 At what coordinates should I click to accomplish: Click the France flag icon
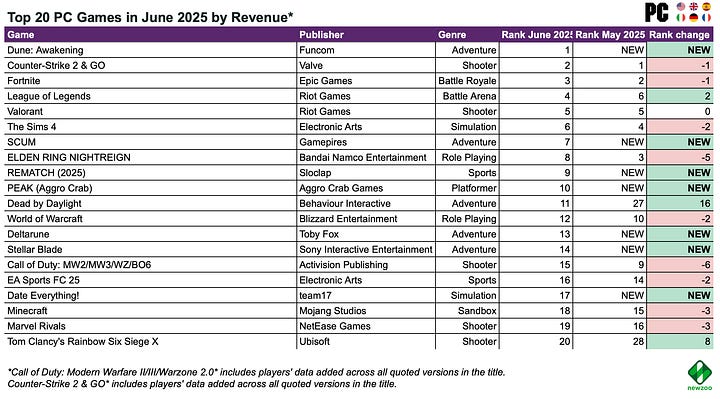coord(706,18)
